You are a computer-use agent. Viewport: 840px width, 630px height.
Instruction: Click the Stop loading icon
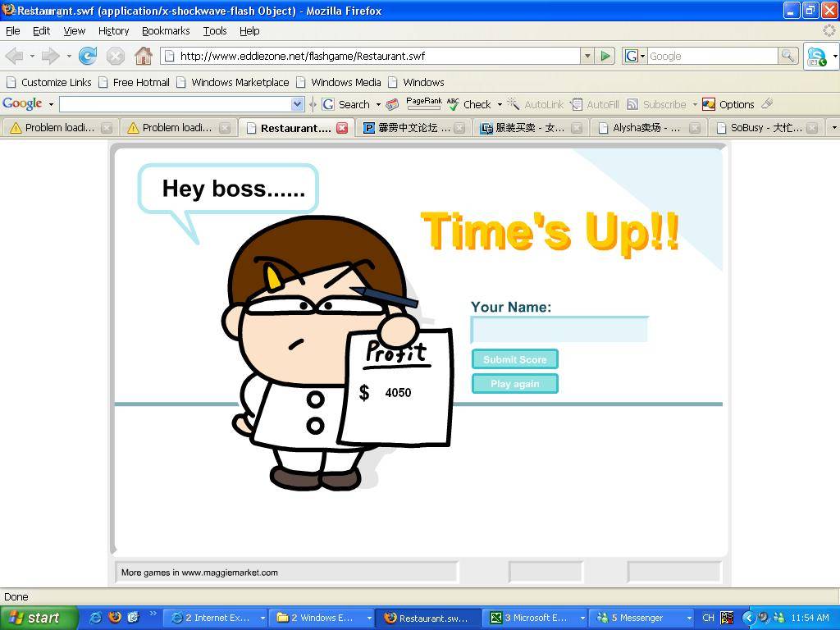[x=115, y=56]
